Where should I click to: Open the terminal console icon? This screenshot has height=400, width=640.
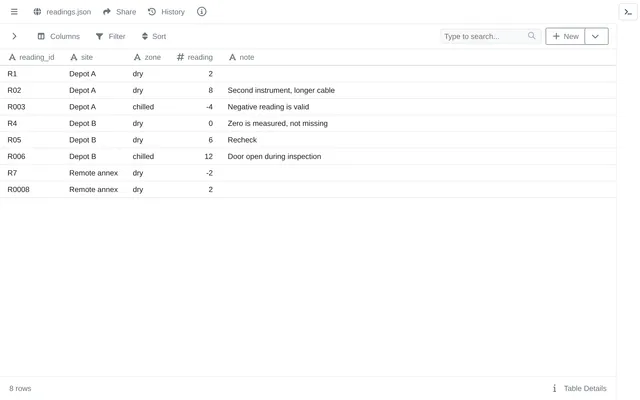pyautogui.click(x=628, y=12)
